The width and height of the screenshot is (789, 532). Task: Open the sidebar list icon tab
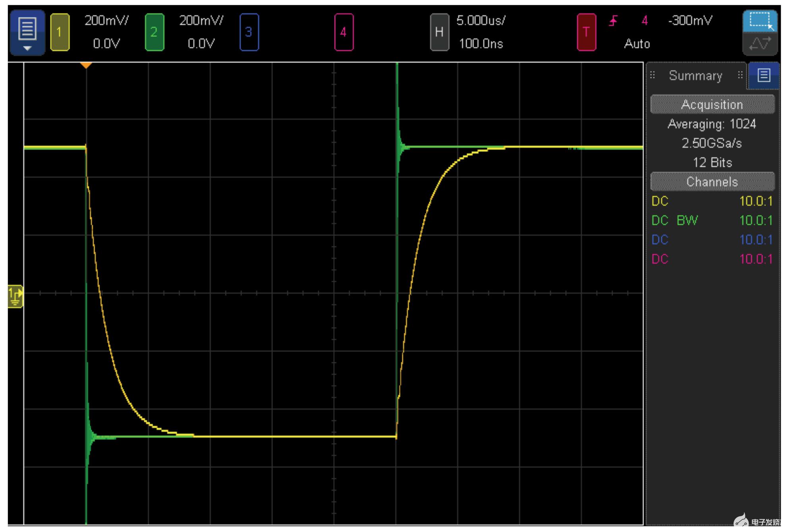point(764,75)
